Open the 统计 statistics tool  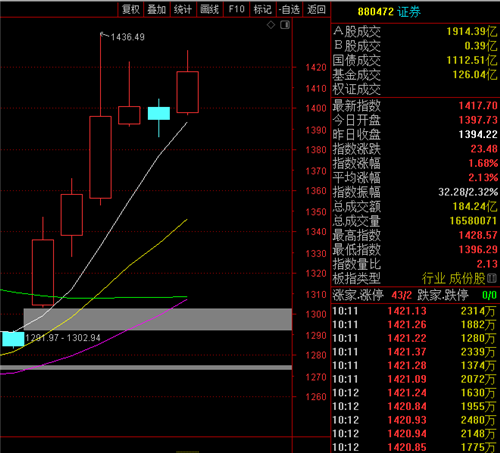coord(183,9)
